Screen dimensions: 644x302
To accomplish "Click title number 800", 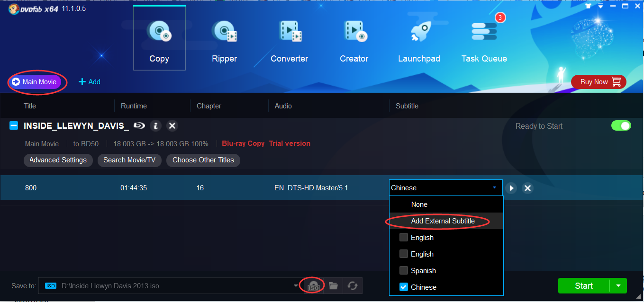I will pos(31,188).
